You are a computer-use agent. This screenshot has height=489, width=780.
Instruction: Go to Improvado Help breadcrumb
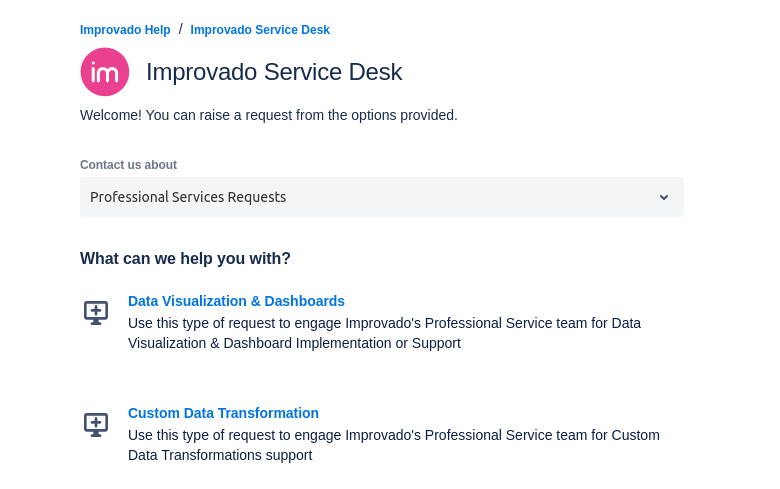125,30
